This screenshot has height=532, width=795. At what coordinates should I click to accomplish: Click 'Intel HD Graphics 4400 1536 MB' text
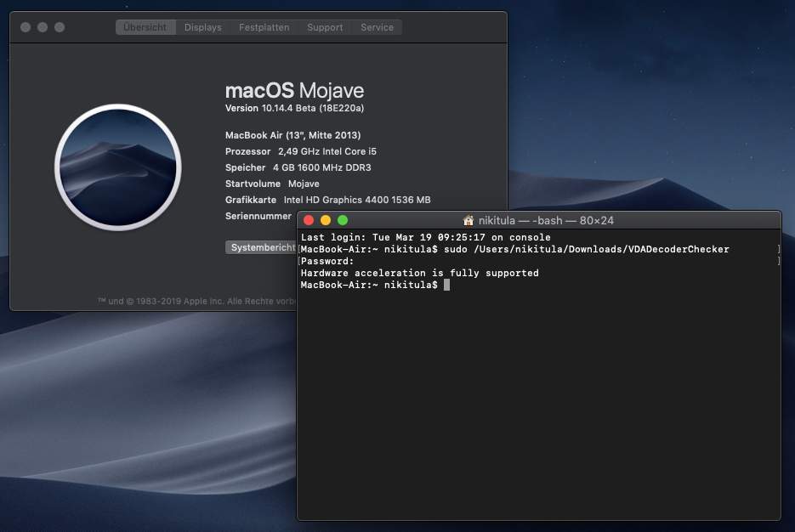pos(357,200)
